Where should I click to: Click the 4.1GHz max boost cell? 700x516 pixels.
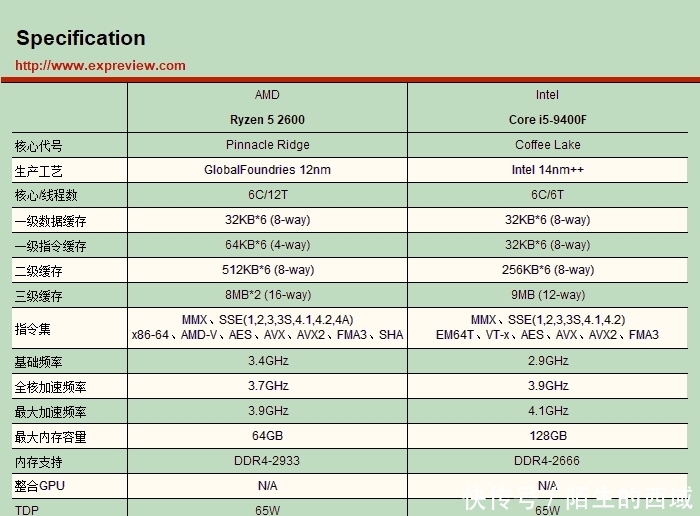click(x=547, y=411)
